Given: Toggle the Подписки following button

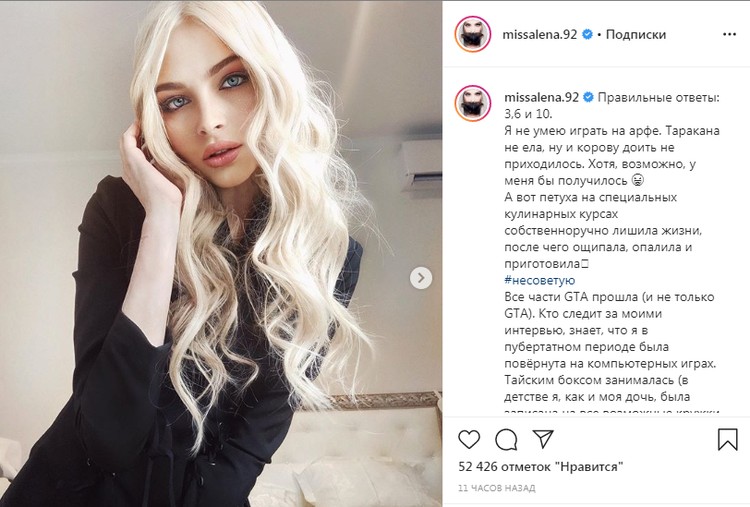Looking at the screenshot, I should (636, 34).
